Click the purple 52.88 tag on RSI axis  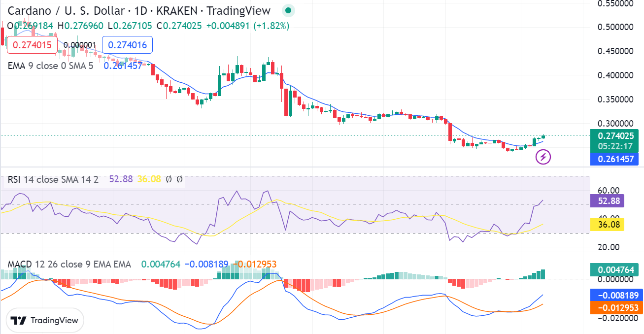point(607,200)
